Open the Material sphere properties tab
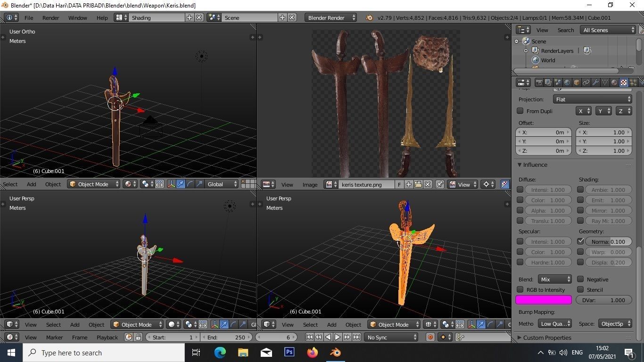Image resolution: width=644 pixels, height=362 pixels. pyautogui.click(x=614, y=82)
